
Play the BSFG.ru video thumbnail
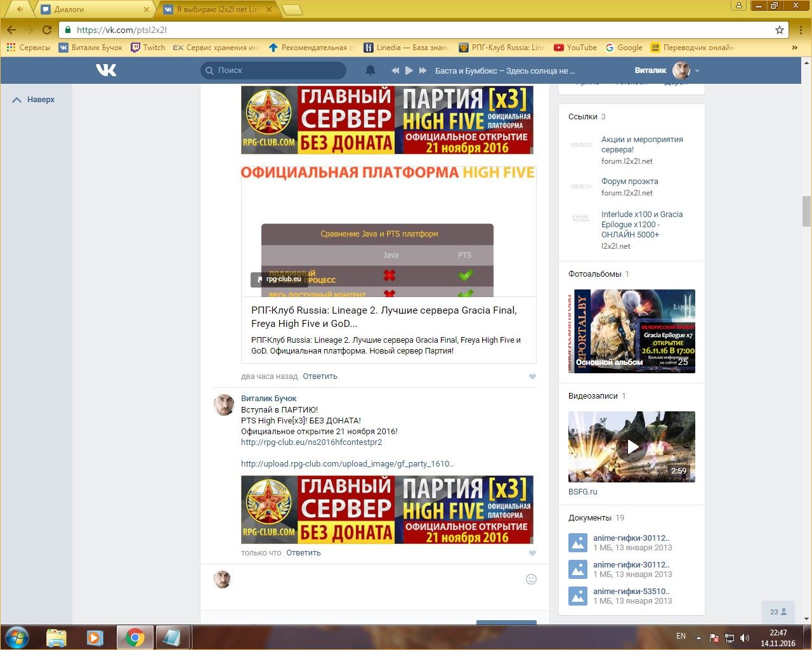click(x=632, y=447)
